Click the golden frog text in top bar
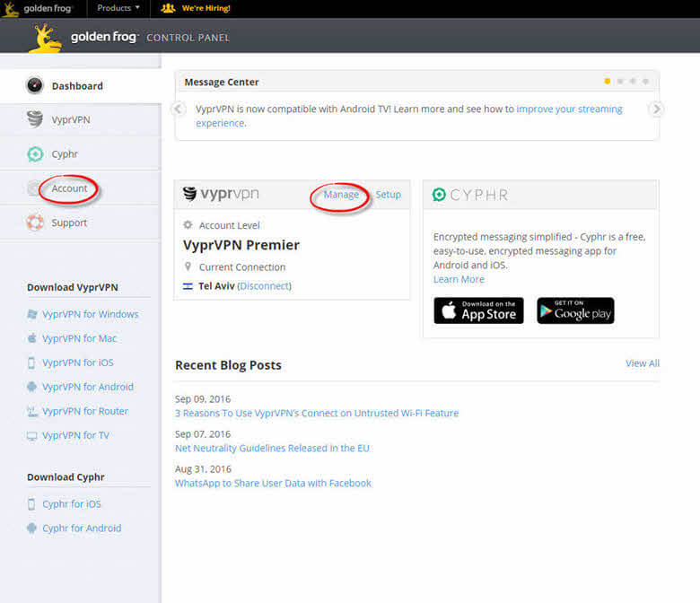Viewport: 700px width, 603px height. tap(48, 8)
